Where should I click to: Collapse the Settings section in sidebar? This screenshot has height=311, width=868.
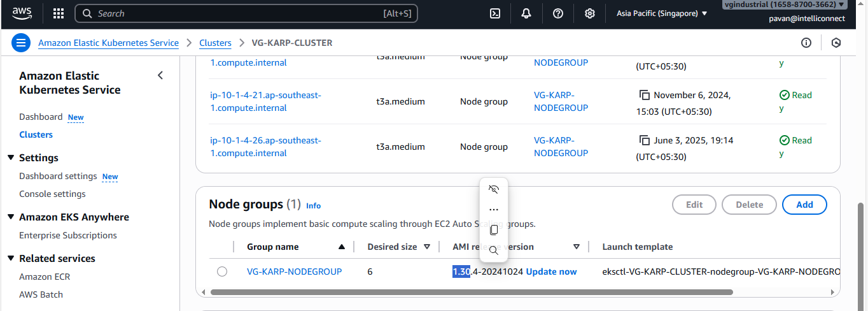click(x=11, y=157)
